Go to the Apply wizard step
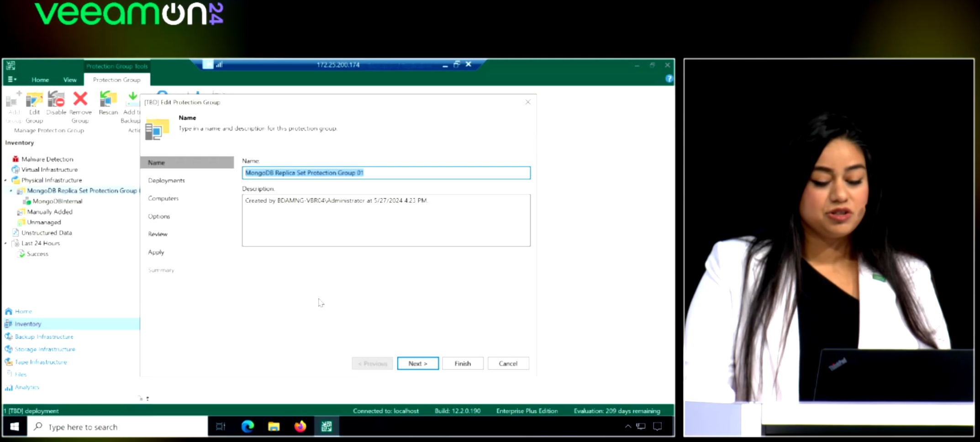Screen dimensions: 980x442 [156, 252]
